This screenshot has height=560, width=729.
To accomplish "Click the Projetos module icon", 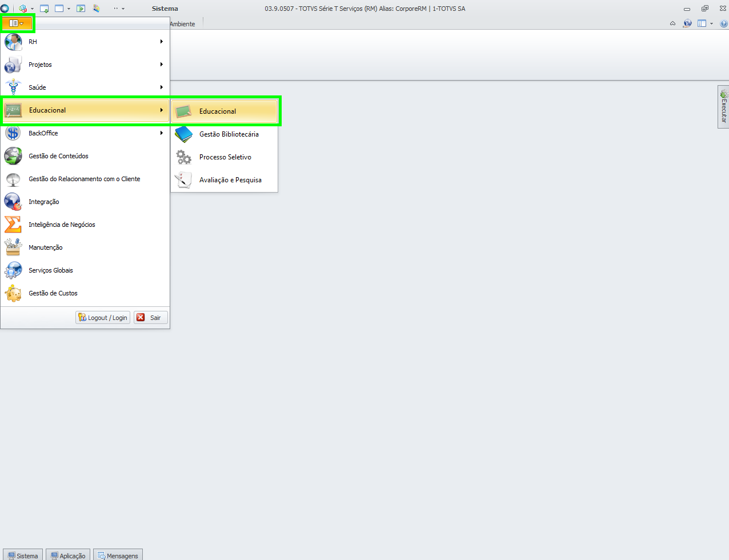I will click(x=13, y=65).
